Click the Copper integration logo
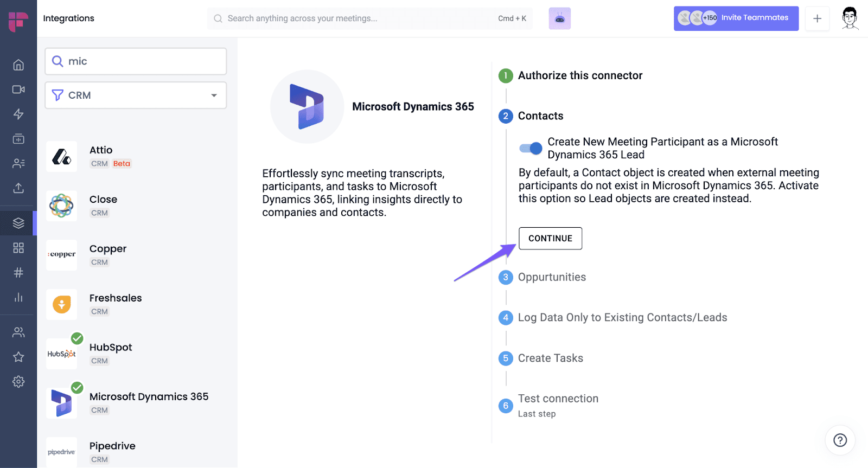Image resolution: width=868 pixels, height=468 pixels. 62,255
